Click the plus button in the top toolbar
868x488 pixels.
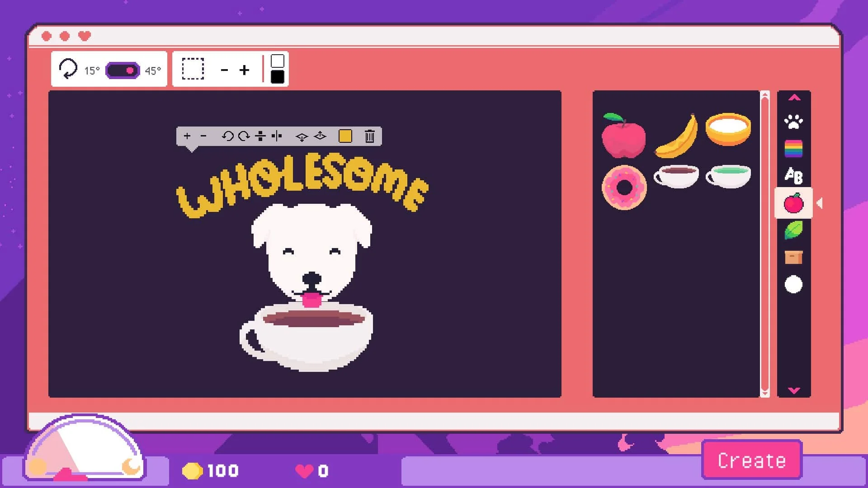point(244,70)
